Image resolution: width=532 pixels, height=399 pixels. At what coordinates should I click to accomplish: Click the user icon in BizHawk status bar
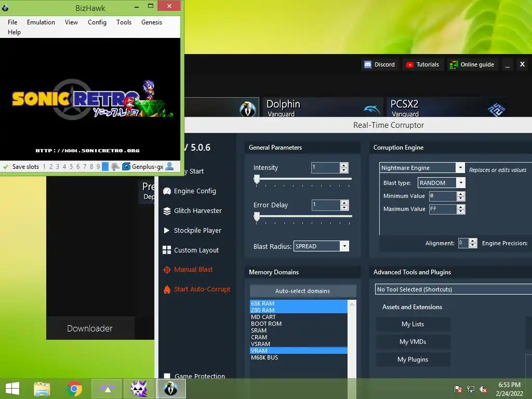[170, 166]
